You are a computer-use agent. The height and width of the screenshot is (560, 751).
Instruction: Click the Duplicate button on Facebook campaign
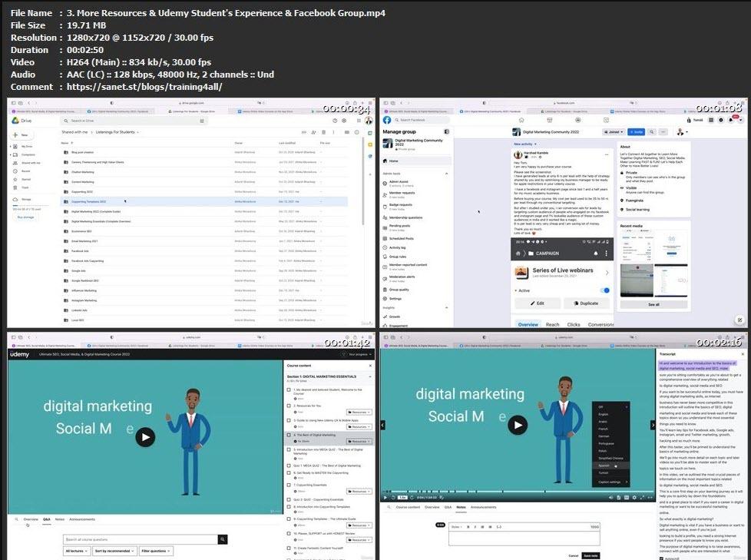[x=586, y=303]
